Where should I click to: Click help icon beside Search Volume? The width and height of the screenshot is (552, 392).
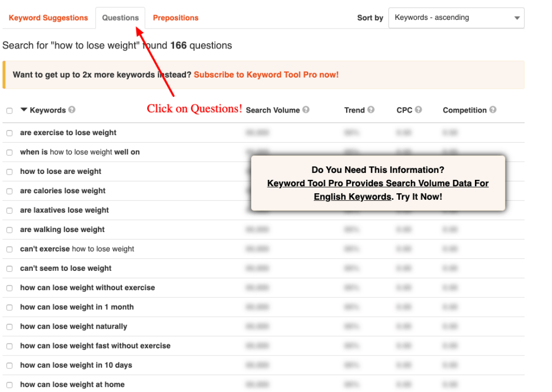click(306, 110)
